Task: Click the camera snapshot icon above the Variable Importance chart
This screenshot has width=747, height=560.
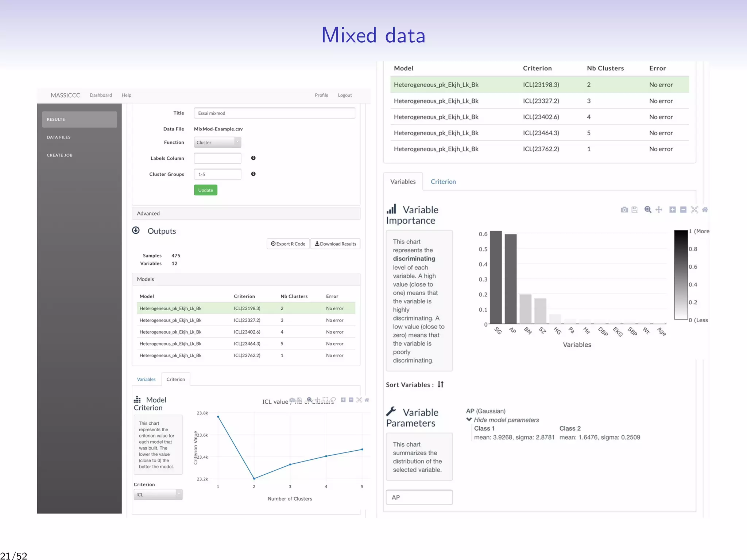Action: tap(624, 210)
